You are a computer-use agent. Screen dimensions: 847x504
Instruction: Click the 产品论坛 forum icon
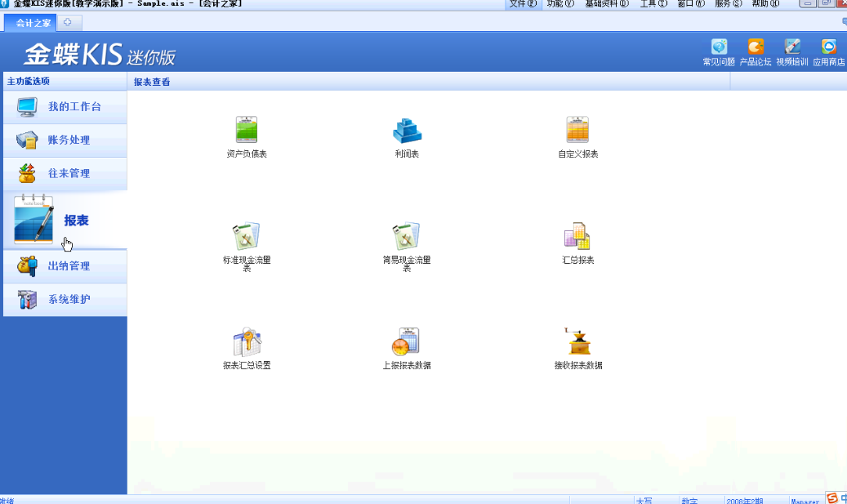[x=756, y=48]
